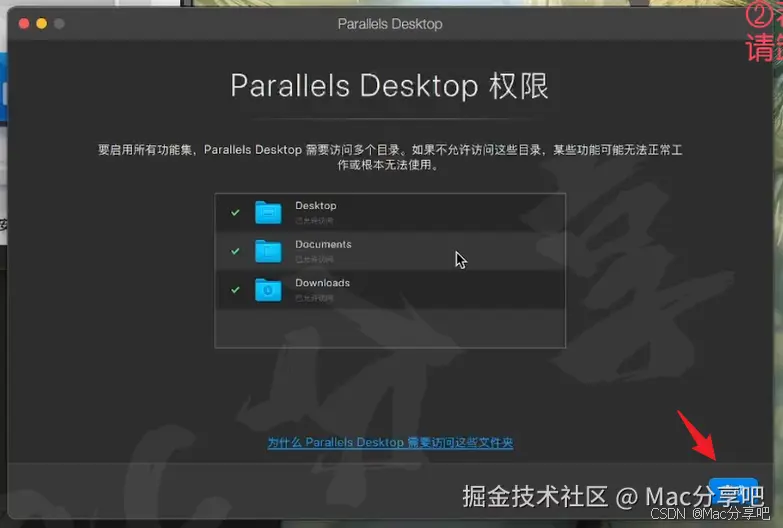Select the "Downloads" folder name text

tap(322, 283)
